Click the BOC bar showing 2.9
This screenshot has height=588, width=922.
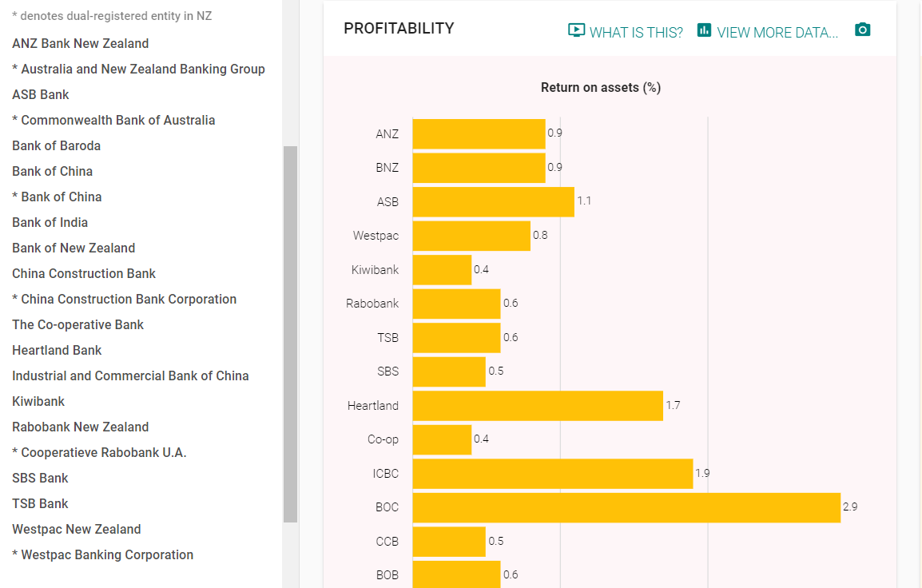(x=627, y=507)
